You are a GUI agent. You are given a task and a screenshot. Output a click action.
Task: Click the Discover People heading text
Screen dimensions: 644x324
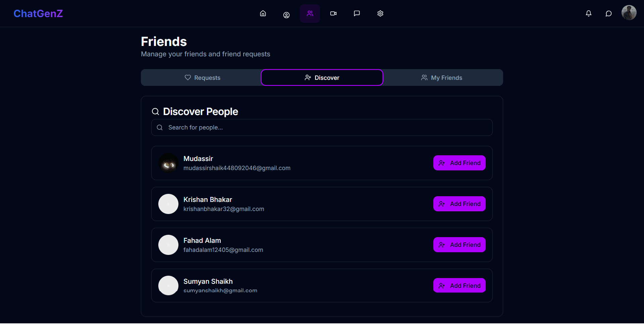click(x=201, y=111)
